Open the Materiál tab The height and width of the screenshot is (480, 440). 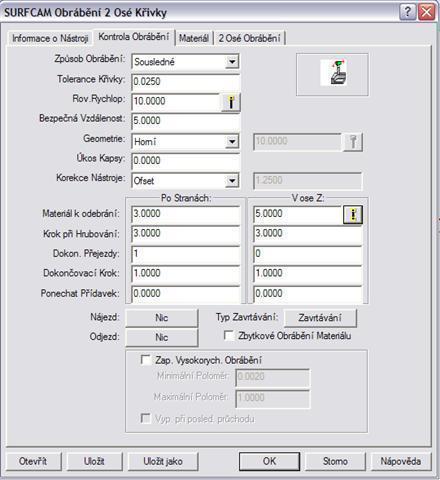click(x=194, y=38)
